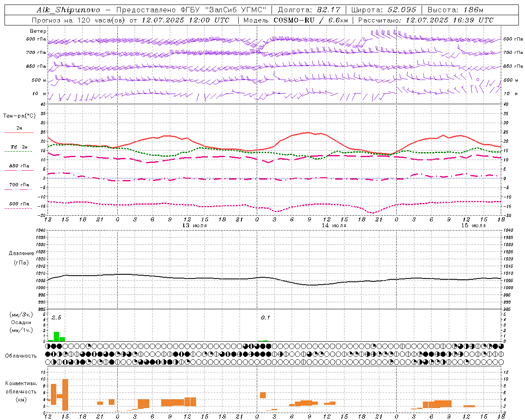525x420 pixels.
Task: Click the 'Давление' pressure panel label
Action: [21, 253]
